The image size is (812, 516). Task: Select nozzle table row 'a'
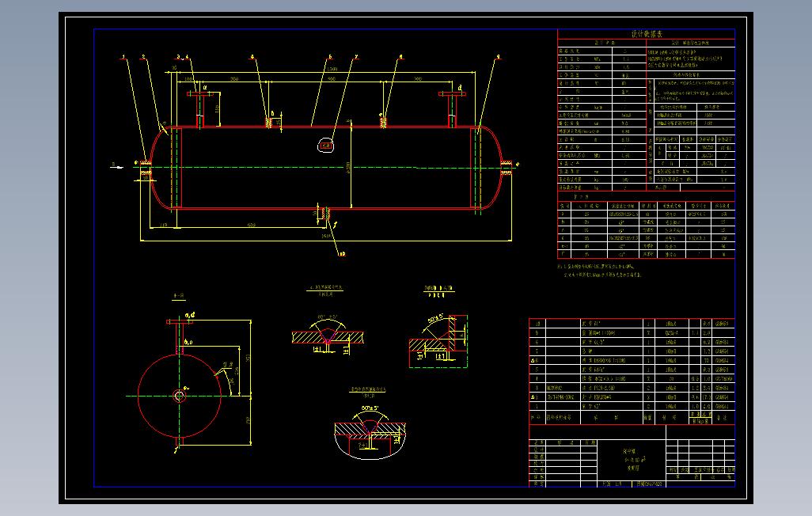(646, 214)
